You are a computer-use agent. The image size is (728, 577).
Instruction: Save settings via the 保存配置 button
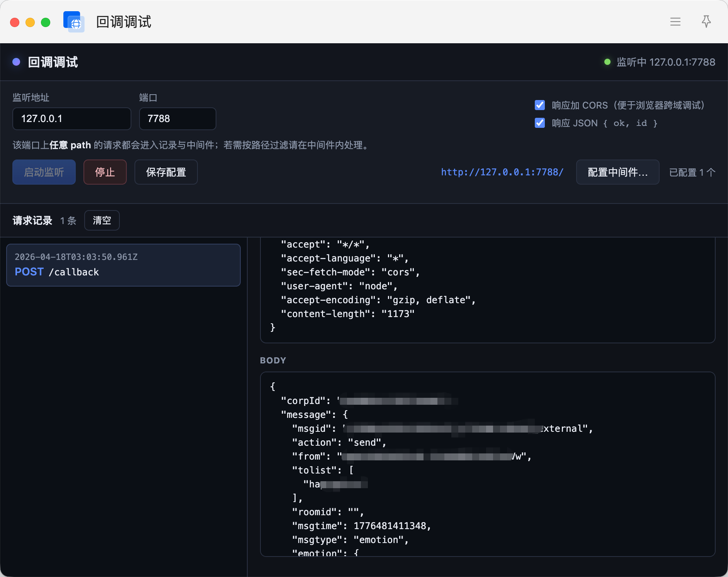click(x=166, y=172)
